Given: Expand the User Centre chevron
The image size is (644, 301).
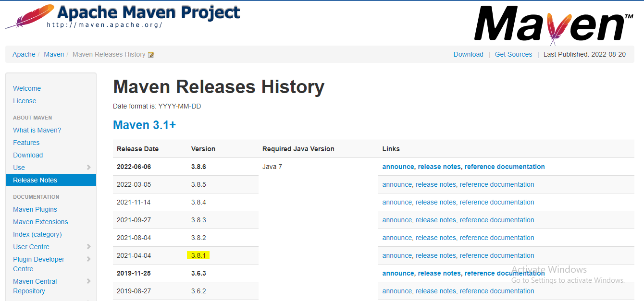Looking at the screenshot, I should click(88, 247).
